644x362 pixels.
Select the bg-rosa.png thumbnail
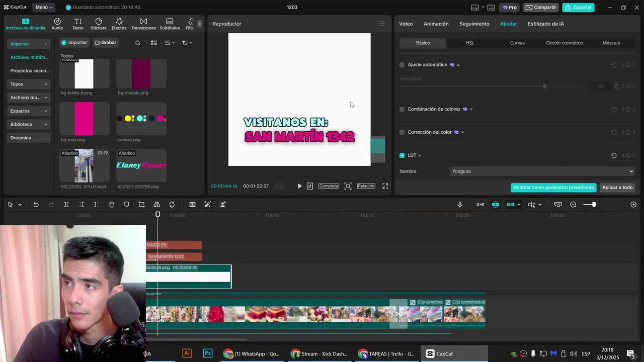click(x=85, y=119)
